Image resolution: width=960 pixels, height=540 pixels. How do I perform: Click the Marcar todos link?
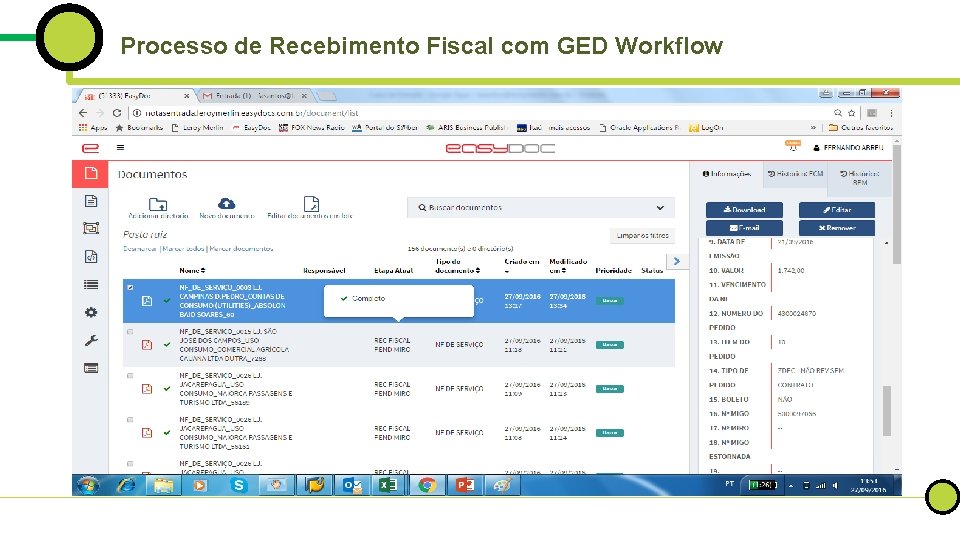183,249
